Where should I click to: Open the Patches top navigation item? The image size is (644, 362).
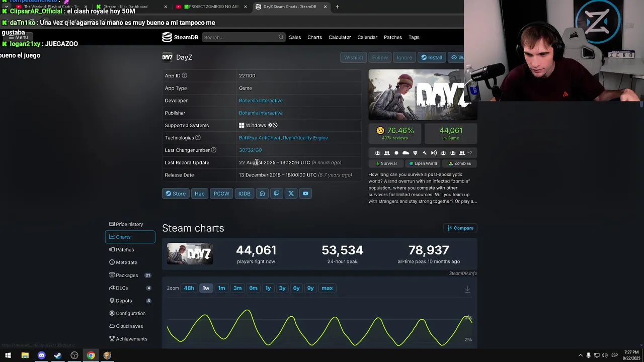tap(393, 37)
